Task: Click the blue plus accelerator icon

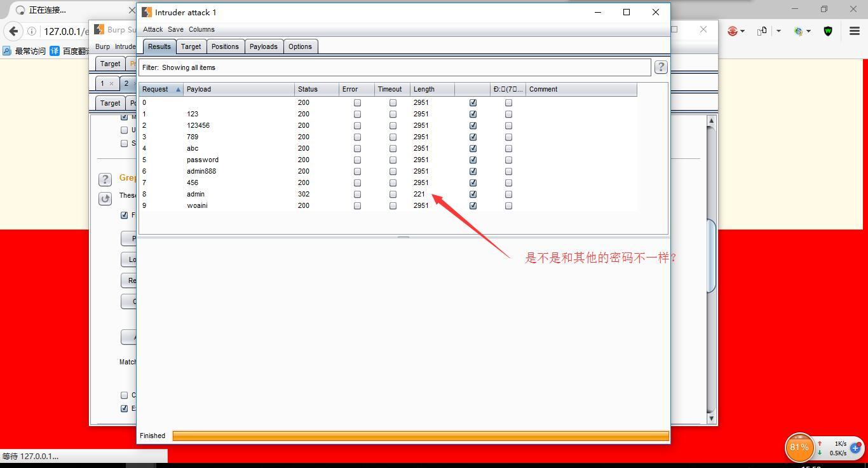Action: [x=855, y=448]
